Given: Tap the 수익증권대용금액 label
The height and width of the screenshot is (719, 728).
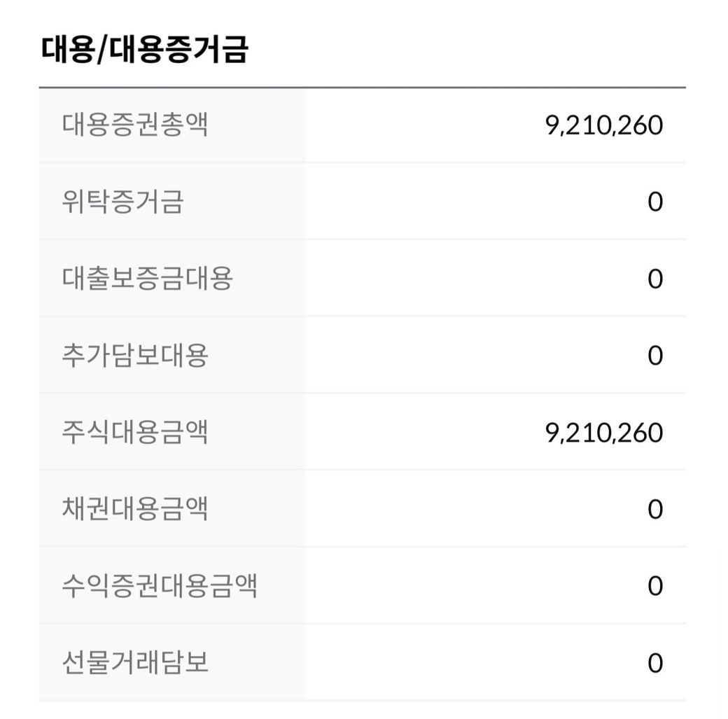Looking at the screenshot, I should [x=160, y=586].
